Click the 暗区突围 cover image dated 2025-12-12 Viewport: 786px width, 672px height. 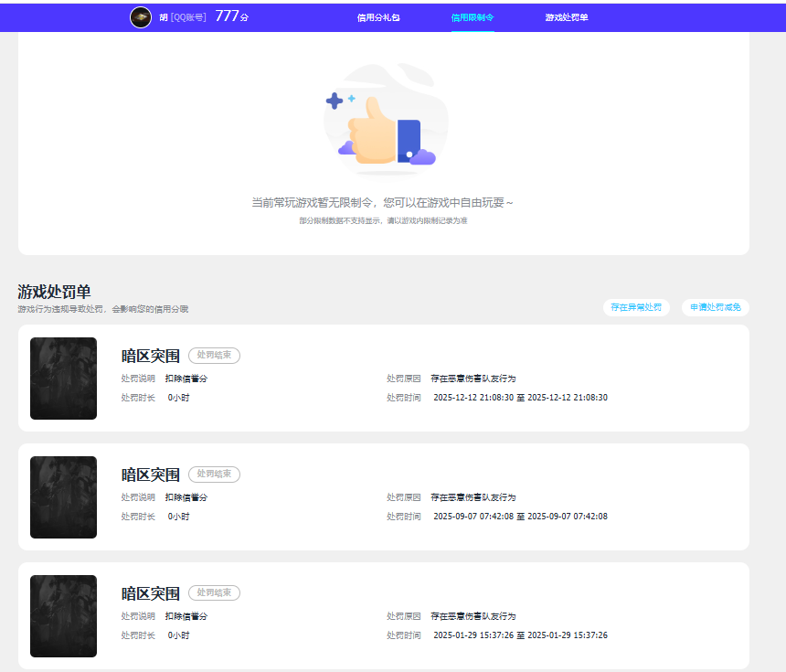[63, 379]
